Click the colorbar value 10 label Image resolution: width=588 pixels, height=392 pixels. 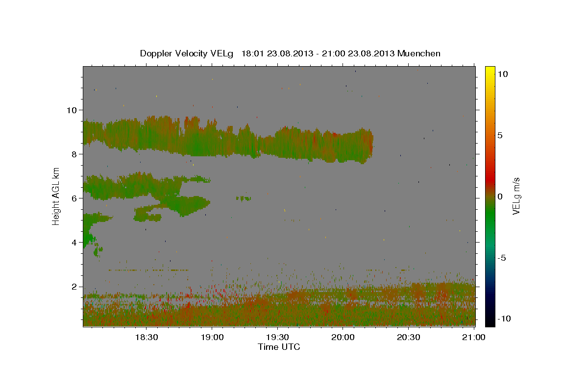tap(503, 73)
